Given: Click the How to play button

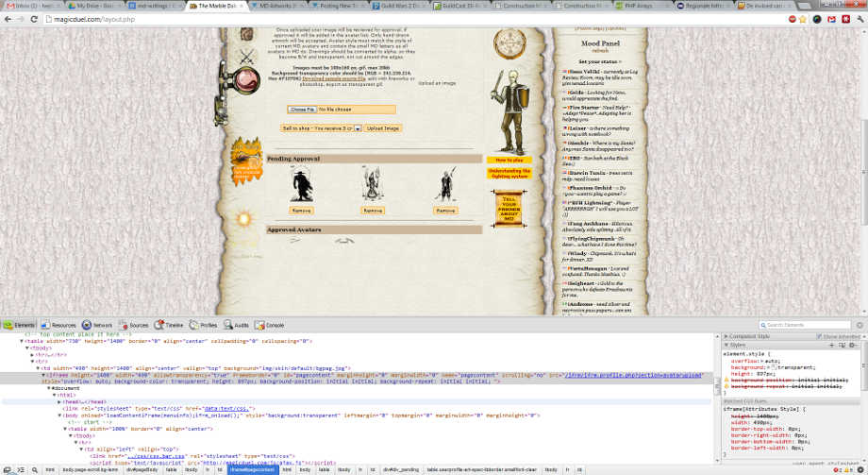Looking at the screenshot, I should [x=509, y=161].
